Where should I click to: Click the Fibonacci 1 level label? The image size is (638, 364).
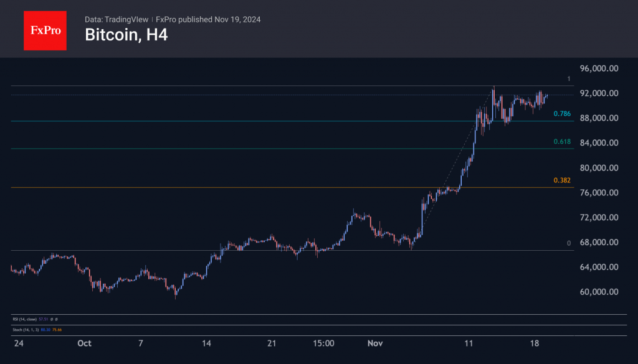point(568,79)
